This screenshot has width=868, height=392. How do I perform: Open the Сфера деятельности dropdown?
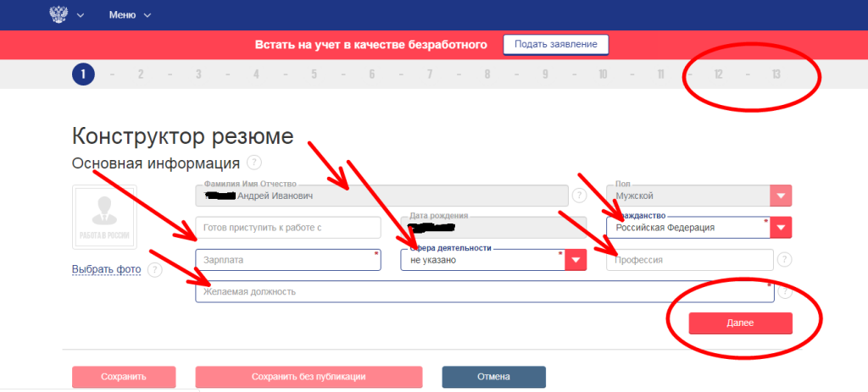pyautogui.click(x=576, y=260)
